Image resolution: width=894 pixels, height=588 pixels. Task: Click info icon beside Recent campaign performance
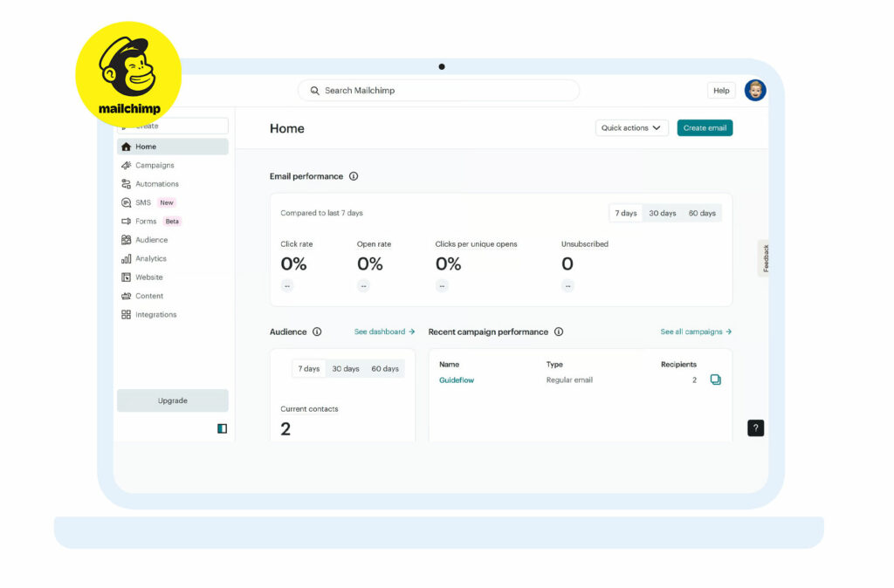click(559, 332)
